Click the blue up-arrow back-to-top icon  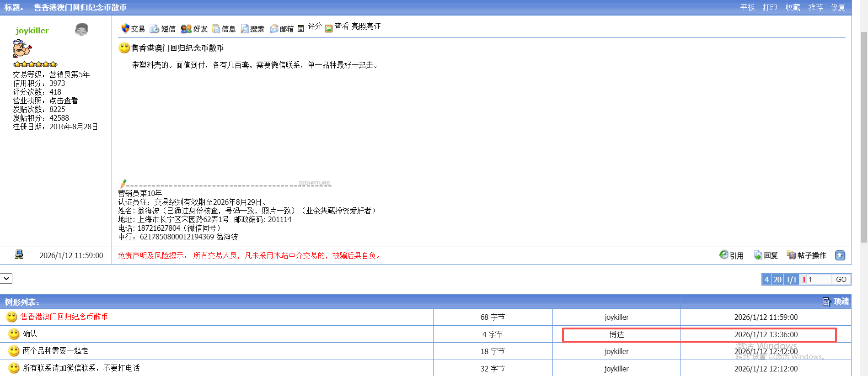[840, 255]
